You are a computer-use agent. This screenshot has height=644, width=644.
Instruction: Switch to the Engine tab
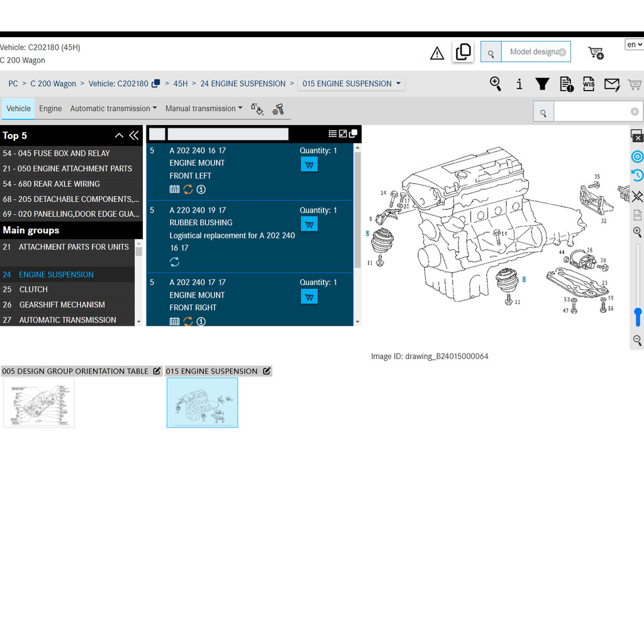tap(50, 108)
